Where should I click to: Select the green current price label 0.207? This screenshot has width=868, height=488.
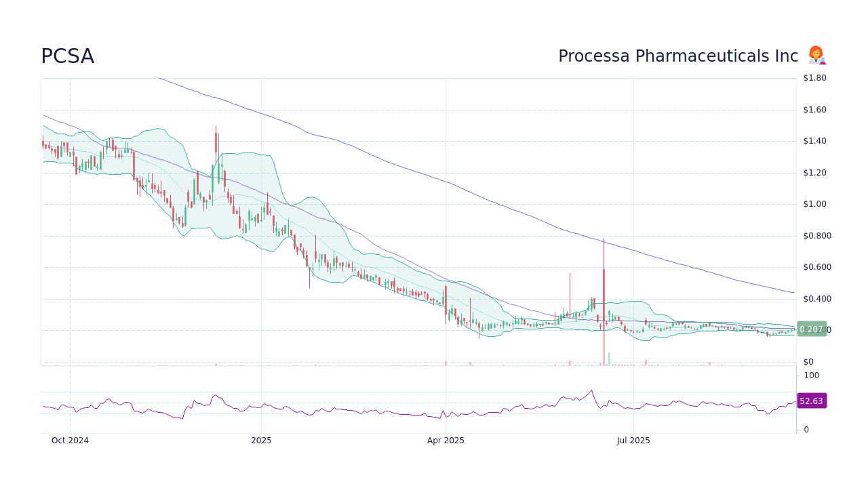click(811, 329)
